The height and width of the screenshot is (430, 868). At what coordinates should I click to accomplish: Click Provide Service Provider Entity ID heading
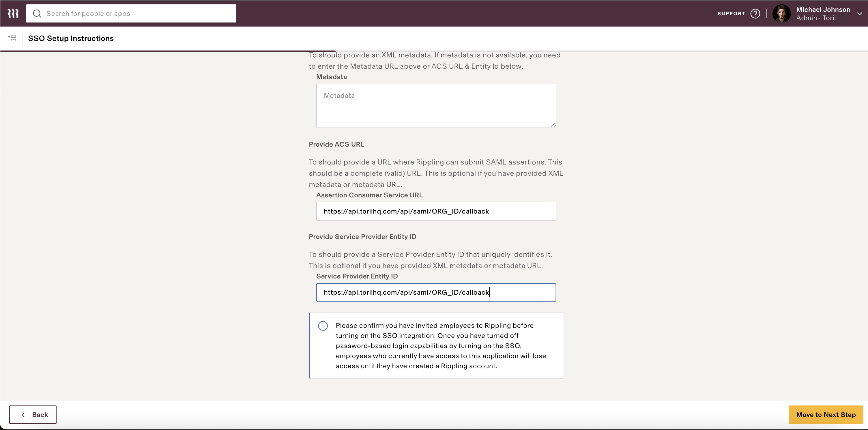(362, 237)
